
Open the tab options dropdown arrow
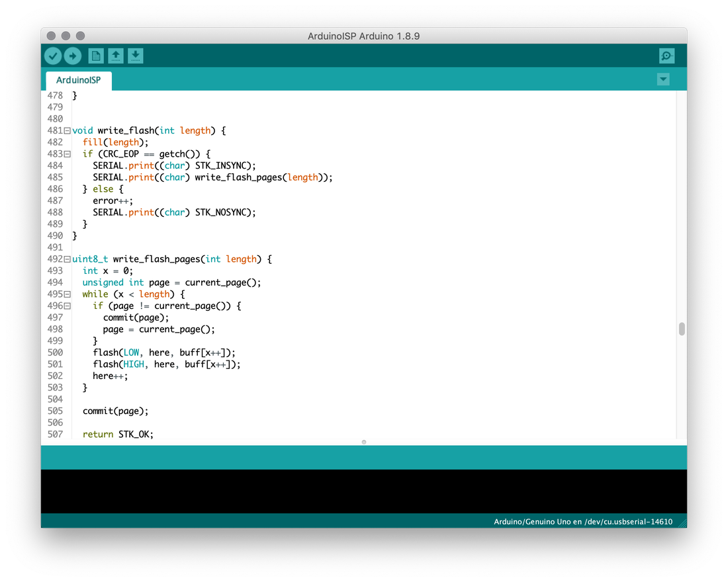coord(663,79)
